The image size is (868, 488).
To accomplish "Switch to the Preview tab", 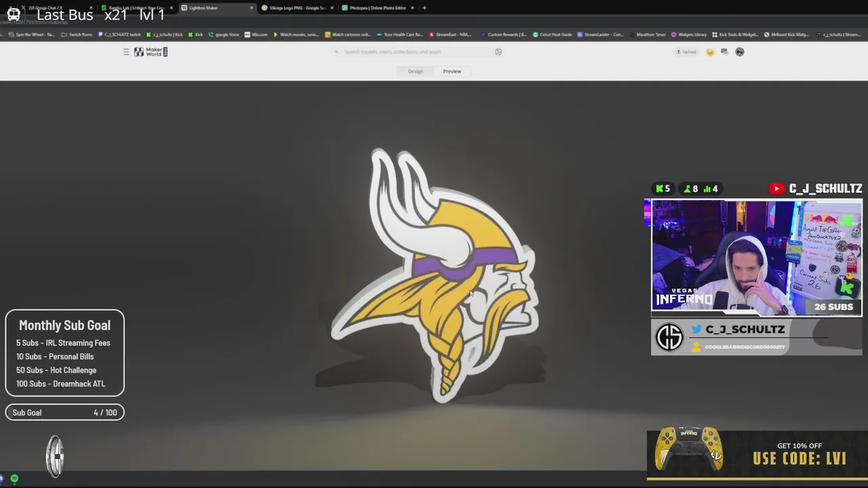I will 452,71.
